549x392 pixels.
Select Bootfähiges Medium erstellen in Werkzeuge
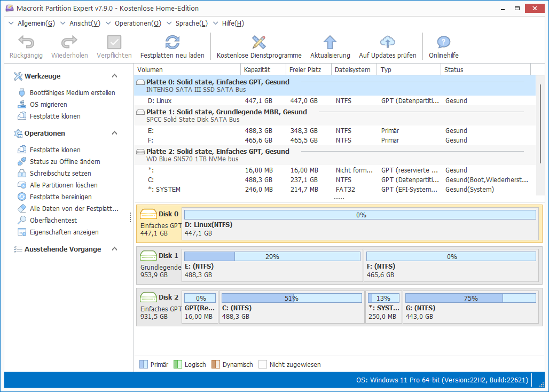(67, 93)
